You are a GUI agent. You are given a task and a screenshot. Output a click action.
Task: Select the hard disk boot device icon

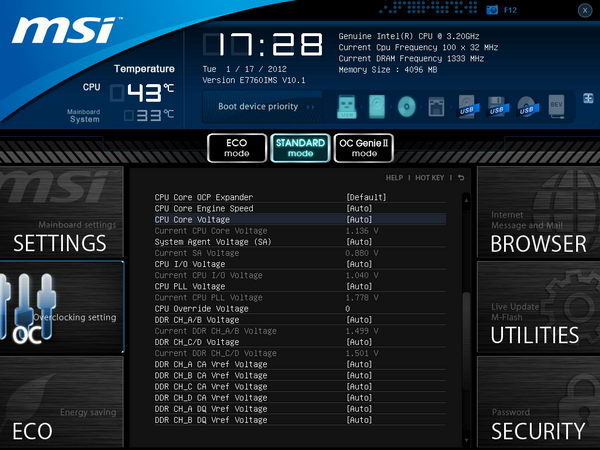377,106
